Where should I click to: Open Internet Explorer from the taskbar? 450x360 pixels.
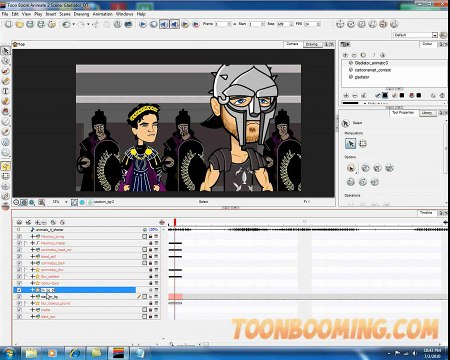click(x=75, y=353)
